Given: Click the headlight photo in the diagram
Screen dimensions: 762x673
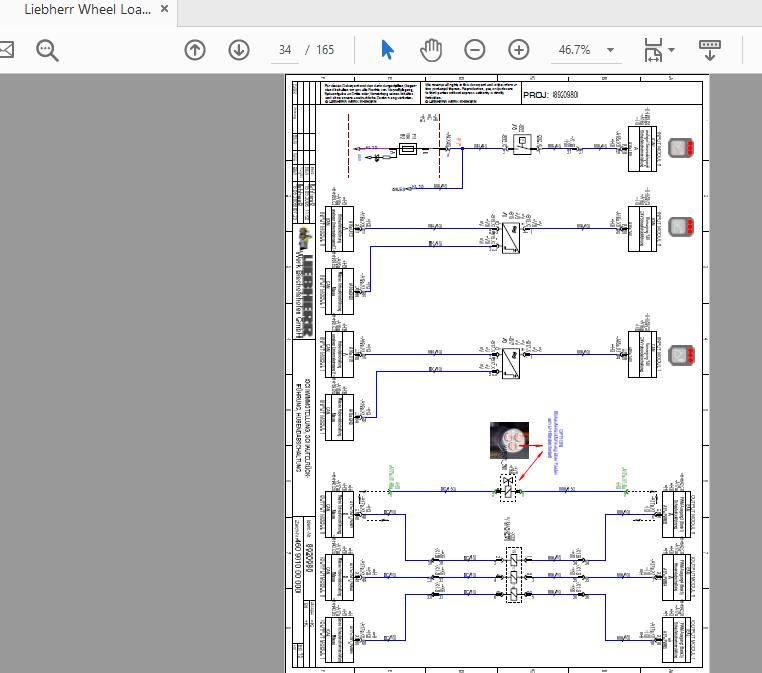Looking at the screenshot, I should click(x=510, y=441).
